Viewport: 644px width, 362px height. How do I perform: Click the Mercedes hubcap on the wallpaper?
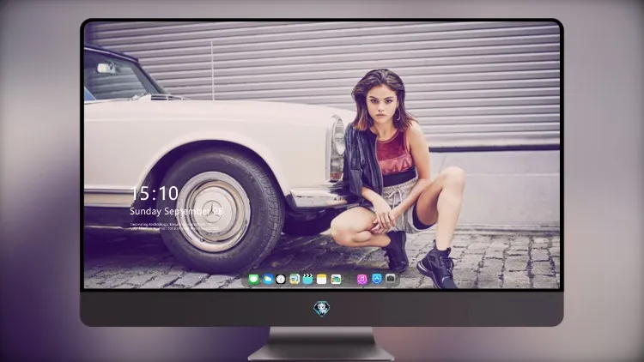click(x=213, y=212)
